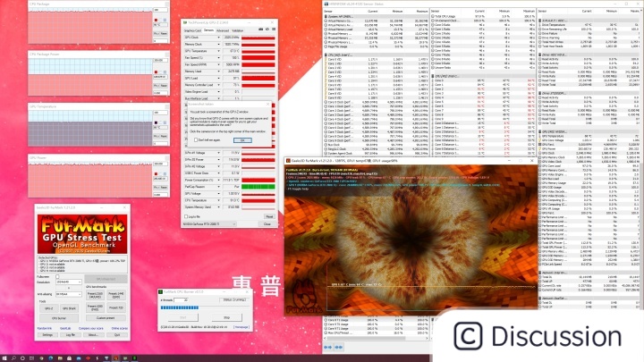The width and height of the screenshot is (644, 362).
Task: Tick 'Don't tell me again' checkbox
Action: tap(196, 140)
